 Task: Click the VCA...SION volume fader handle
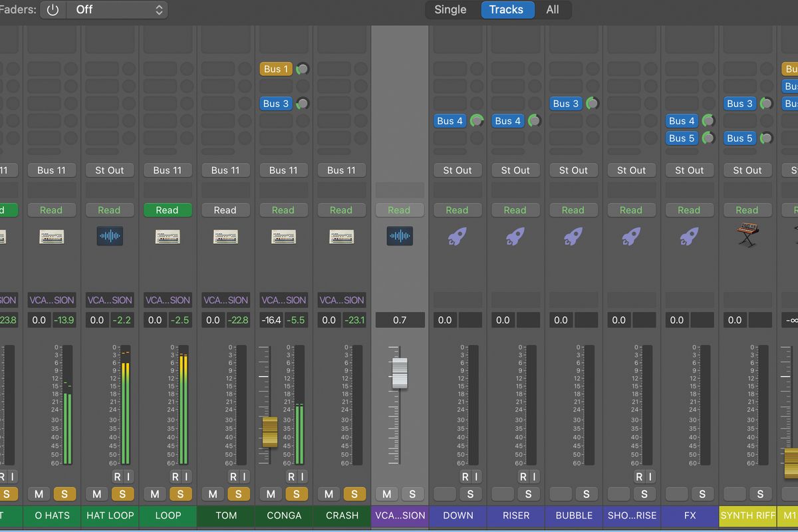coord(399,373)
